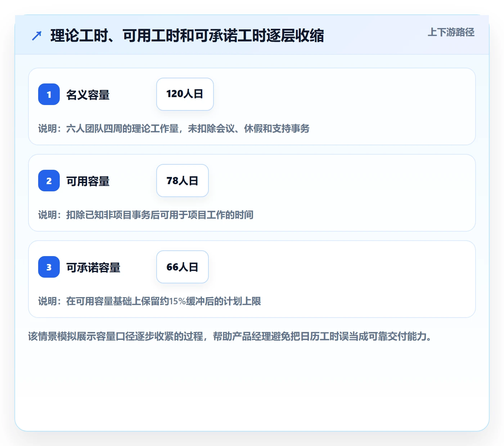Click the 66人日 value box
Image resolution: width=504 pixels, height=446 pixels.
coord(183,267)
